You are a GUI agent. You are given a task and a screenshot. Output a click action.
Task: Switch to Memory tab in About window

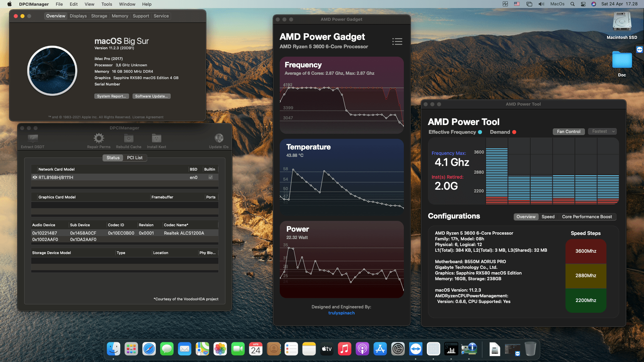tap(120, 16)
